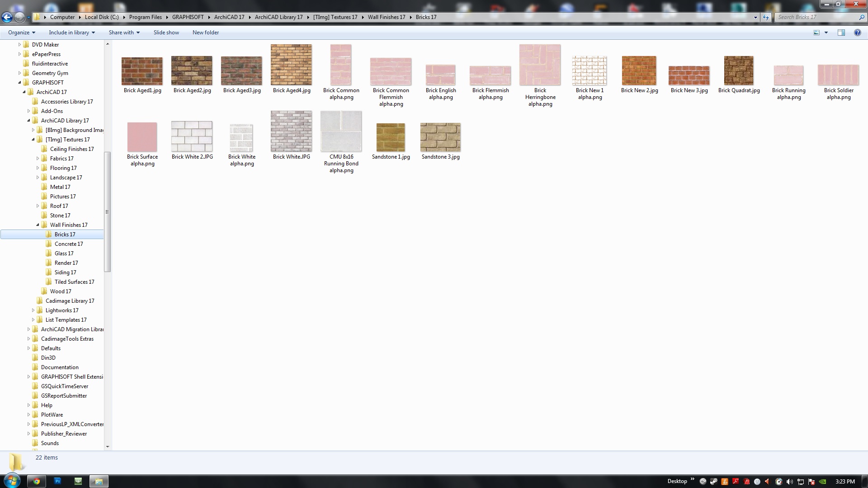Expand the Roof 17 folder node
The height and width of the screenshot is (488, 868).
tap(38, 206)
